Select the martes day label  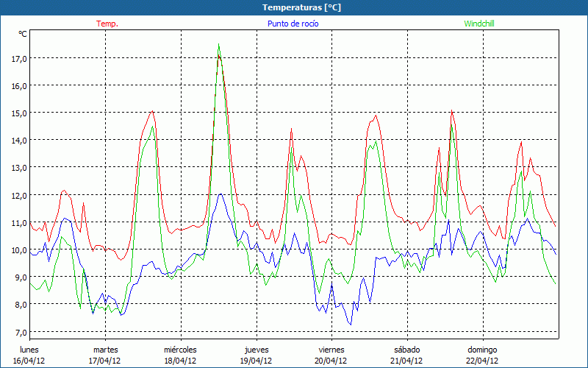(105, 350)
